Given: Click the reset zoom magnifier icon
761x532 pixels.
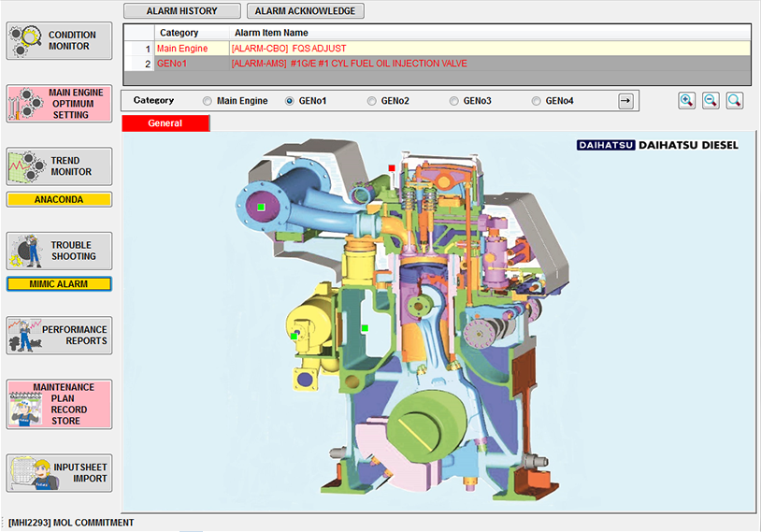Looking at the screenshot, I should (x=735, y=101).
